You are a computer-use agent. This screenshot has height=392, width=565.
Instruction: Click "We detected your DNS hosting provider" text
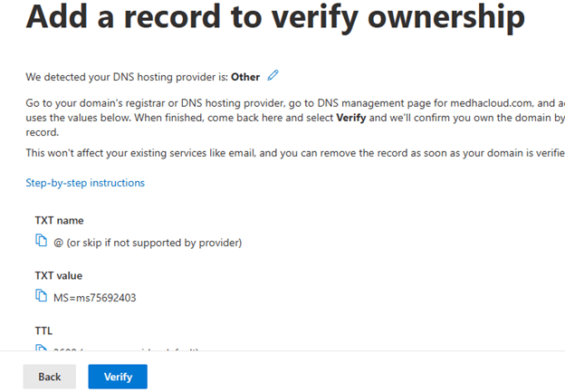tap(127, 77)
